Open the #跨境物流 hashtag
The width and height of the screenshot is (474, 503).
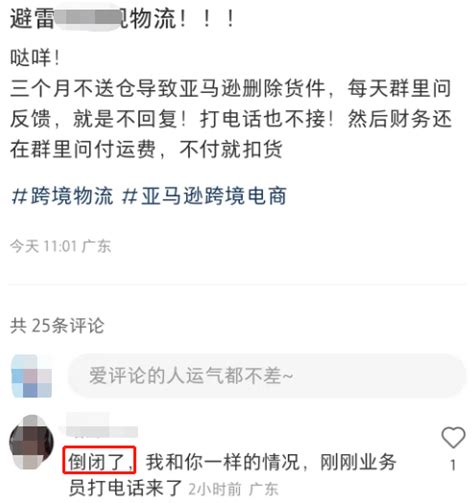click(62, 196)
